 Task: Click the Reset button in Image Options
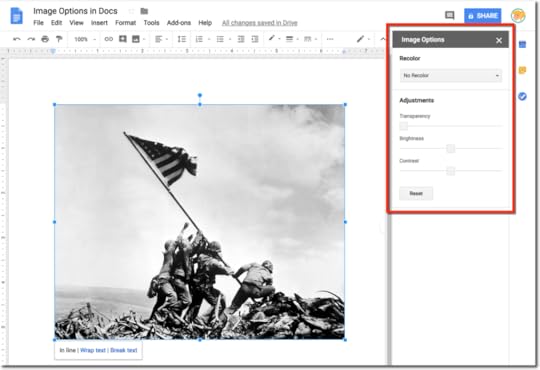tap(416, 193)
